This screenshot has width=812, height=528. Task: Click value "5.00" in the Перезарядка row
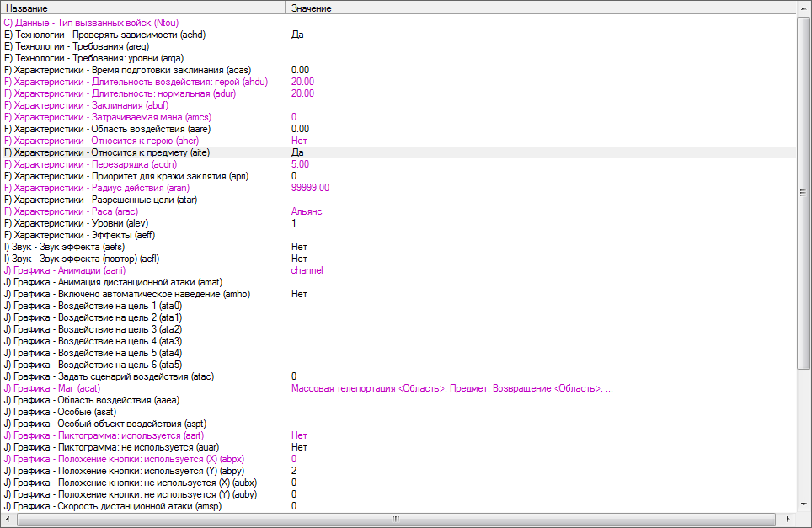301,164
